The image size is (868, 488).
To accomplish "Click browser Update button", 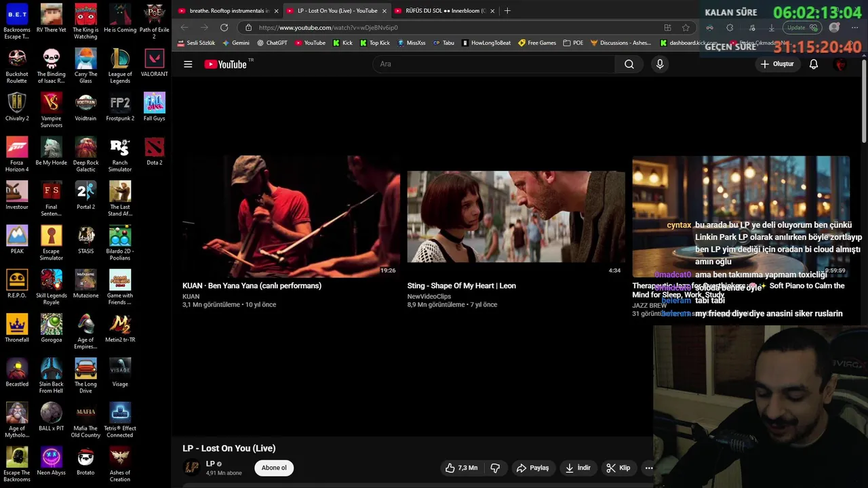I will (803, 28).
